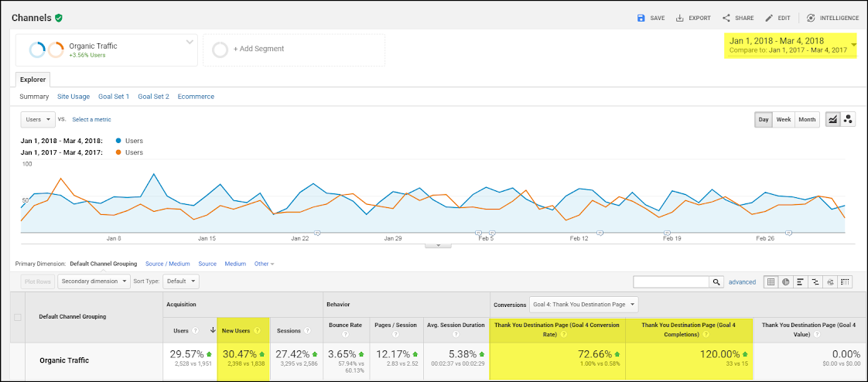Open the date range picker
This screenshot has width=868, height=382.
coord(791,46)
